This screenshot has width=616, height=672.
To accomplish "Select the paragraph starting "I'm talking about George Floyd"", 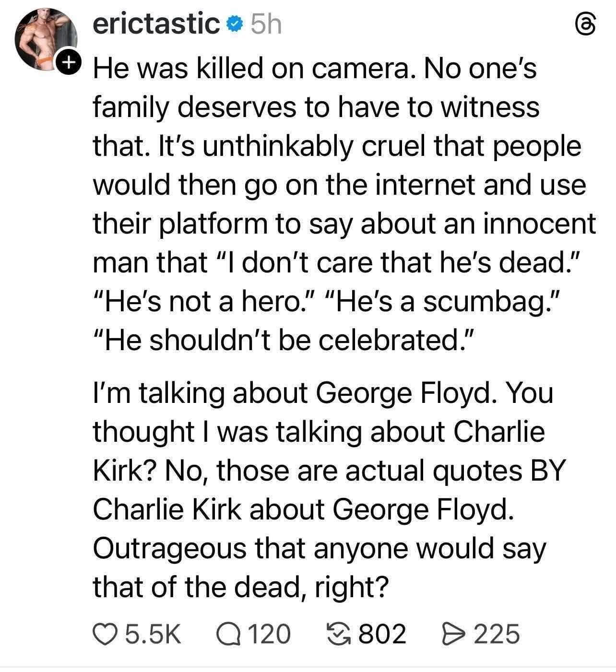I will [x=331, y=490].
